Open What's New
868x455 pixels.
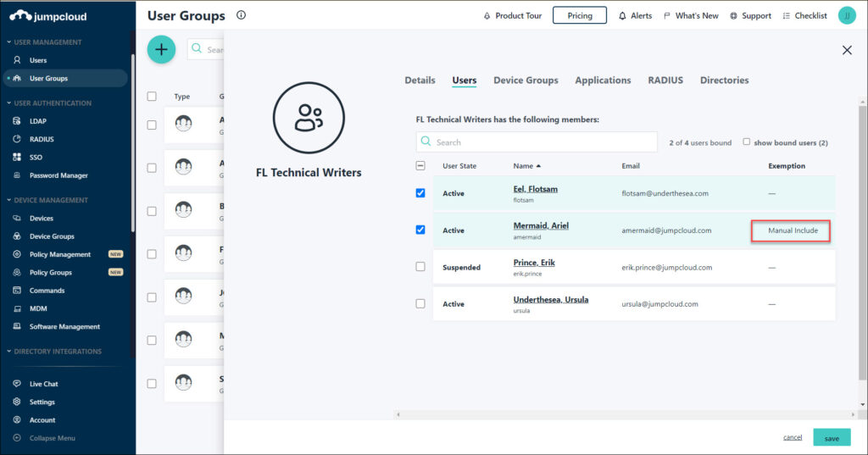[691, 15]
